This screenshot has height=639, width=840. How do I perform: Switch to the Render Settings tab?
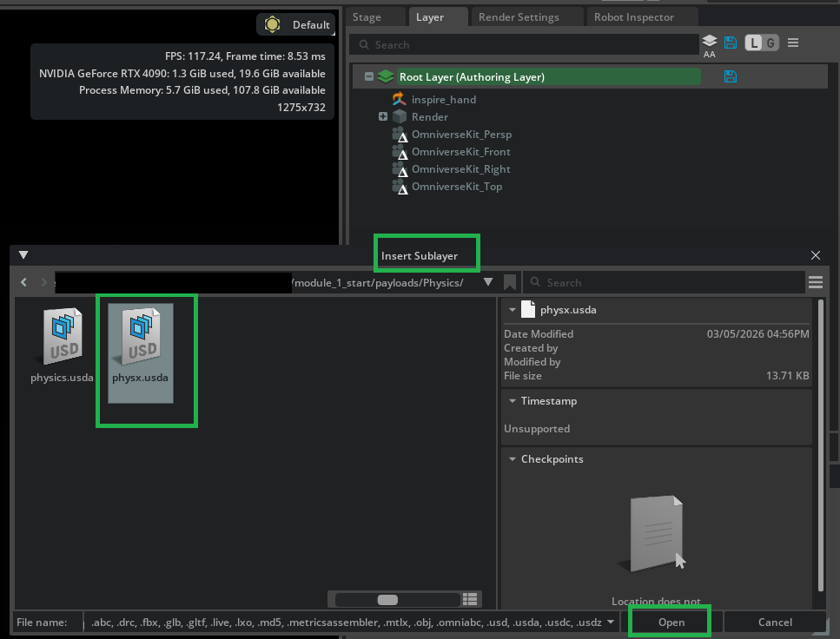(x=526, y=16)
